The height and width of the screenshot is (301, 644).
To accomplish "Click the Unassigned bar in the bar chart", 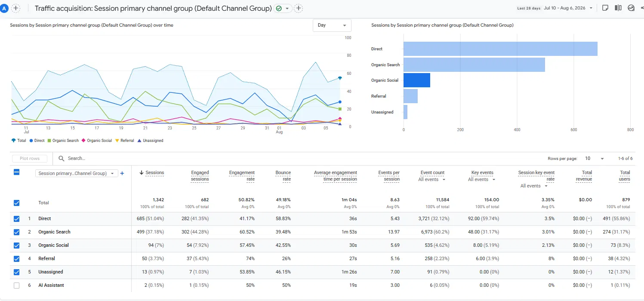I will pyautogui.click(x=405, y=112).
